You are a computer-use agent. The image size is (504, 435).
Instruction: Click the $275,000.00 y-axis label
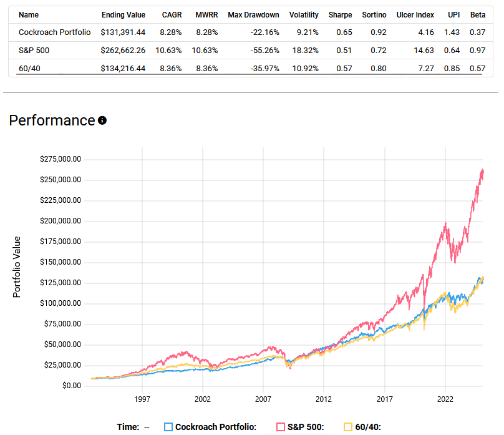[x=61, y=159]
